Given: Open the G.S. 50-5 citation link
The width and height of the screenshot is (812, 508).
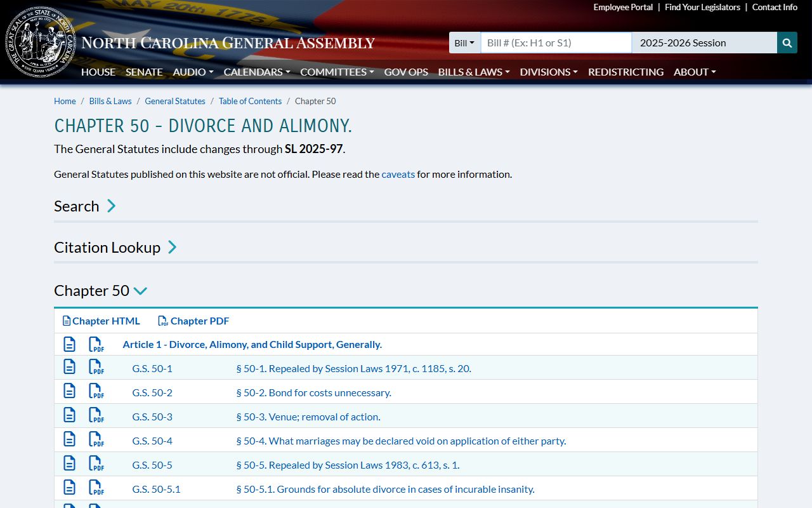Looking at the screenshot, I should point(152,465).
